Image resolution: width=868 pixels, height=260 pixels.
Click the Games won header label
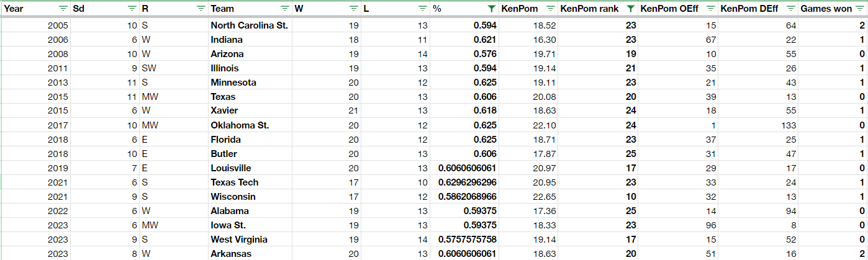pos(825,9)
